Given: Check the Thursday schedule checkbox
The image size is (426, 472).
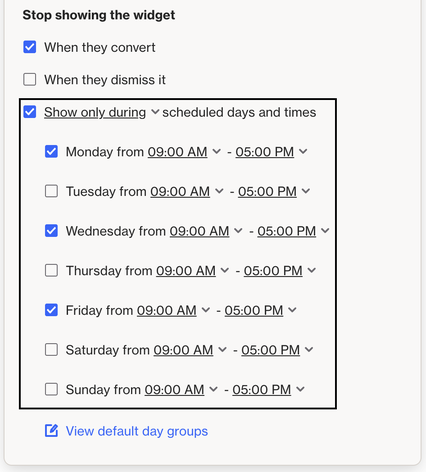Looking at the screenshot, I should (x=51, y=270).
